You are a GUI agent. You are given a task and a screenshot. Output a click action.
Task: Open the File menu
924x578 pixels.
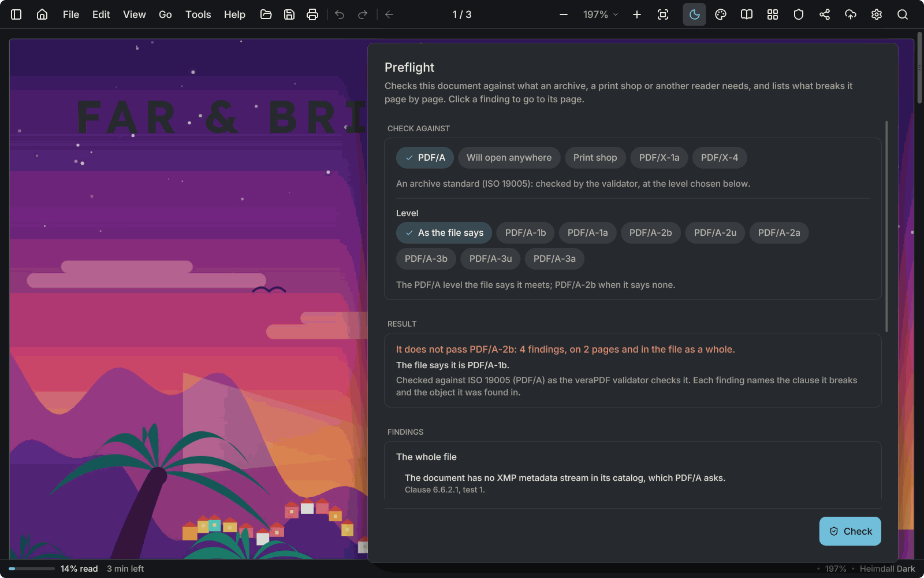pyautogui.click(x=71, y=14)
